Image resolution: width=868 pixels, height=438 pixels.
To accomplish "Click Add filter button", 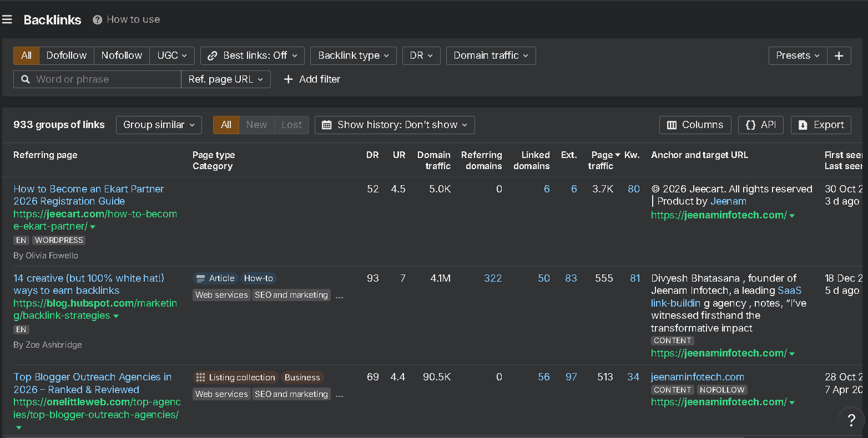I will [x=312, y=79].
